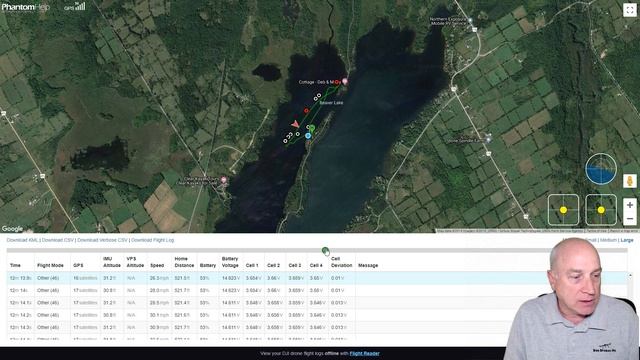Click the PhantomHelp logo
Viewport: 640px width, 360px height.
[25, 7]
